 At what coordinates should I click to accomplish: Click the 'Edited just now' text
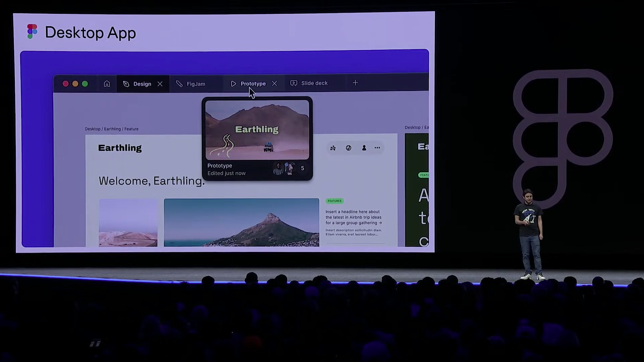pyautogui.click(x=227, y=173)
